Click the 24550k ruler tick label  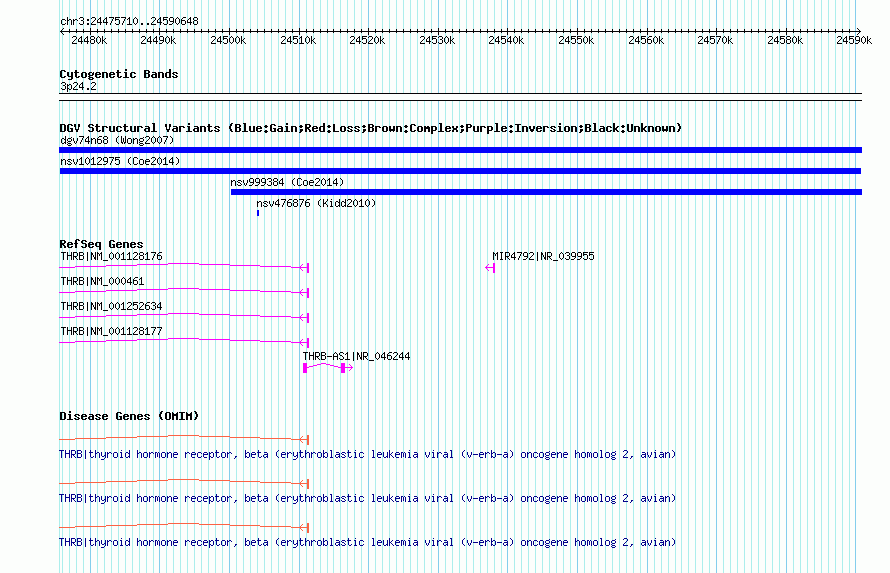coord(576,40)
